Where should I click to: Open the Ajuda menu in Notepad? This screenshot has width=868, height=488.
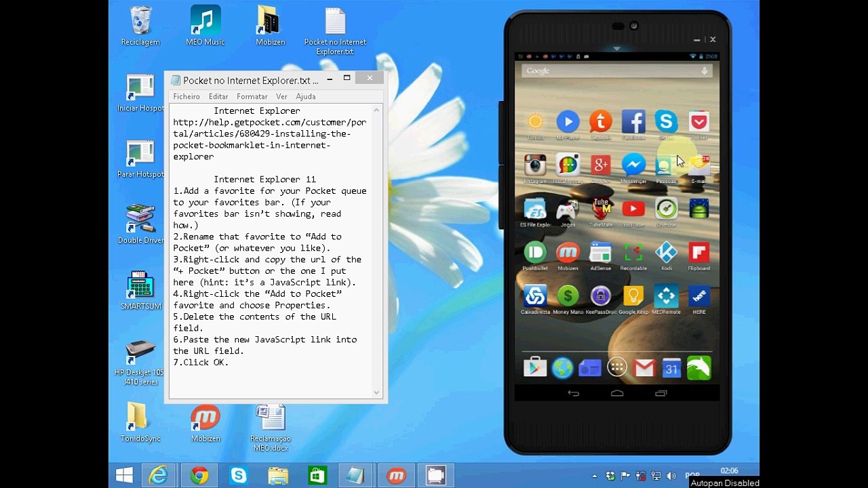tap(306, 96)
